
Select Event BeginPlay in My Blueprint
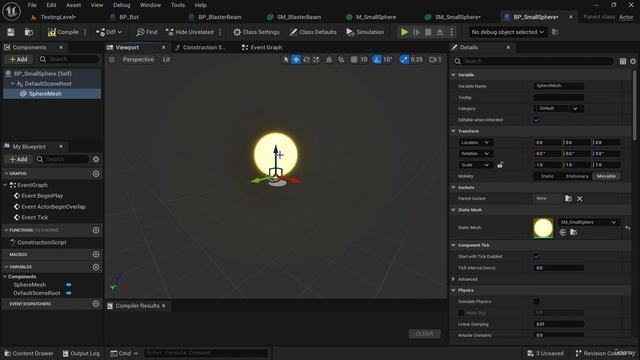pos(42,196)
